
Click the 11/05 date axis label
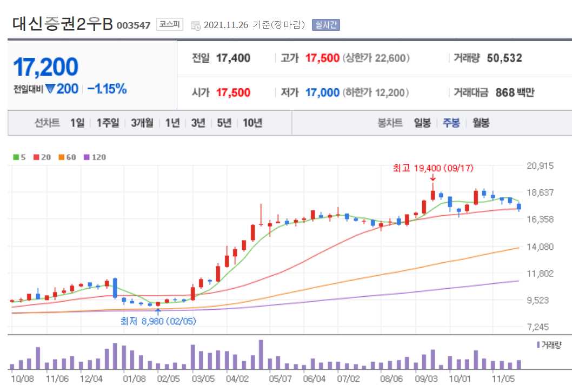pos(503,379)
